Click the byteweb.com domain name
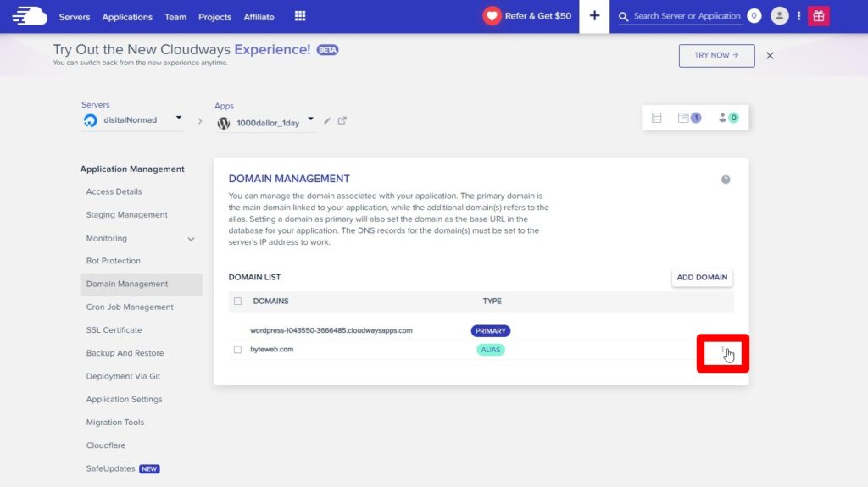This screenshot has height=487, width=868. point(272,349)
